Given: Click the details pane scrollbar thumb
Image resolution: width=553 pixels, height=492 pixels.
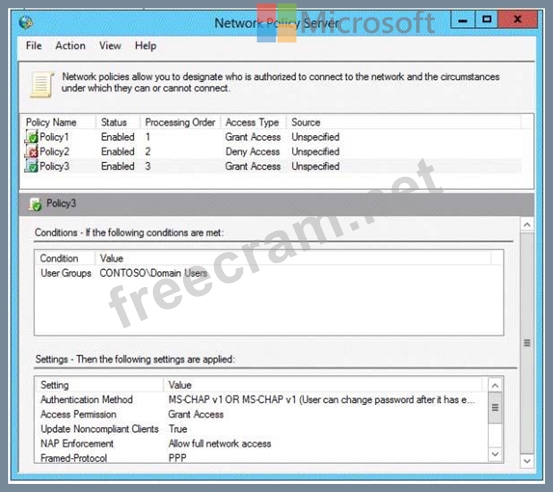Looking at the screenshot, I should click(527, 343).
